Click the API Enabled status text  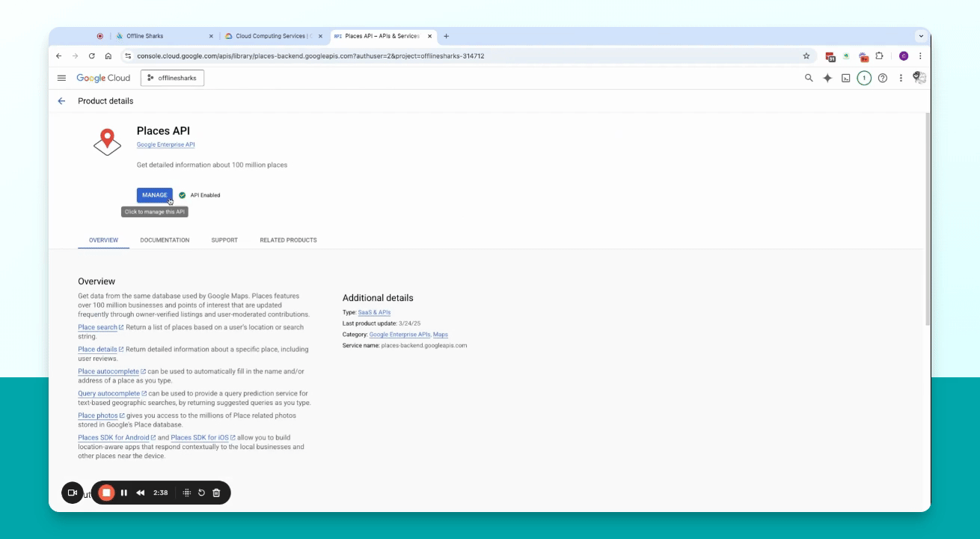pyautogui.click(x=205, y=195)
